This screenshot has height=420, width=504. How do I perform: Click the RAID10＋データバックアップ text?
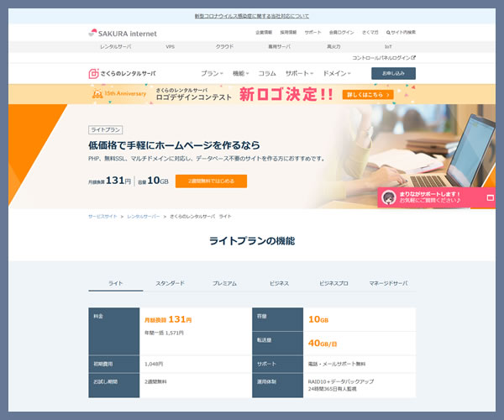pos(341,381)
